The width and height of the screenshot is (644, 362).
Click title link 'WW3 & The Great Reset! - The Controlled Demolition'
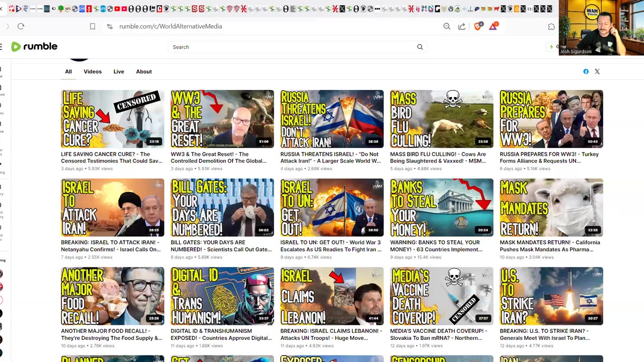tap(219, 157)
